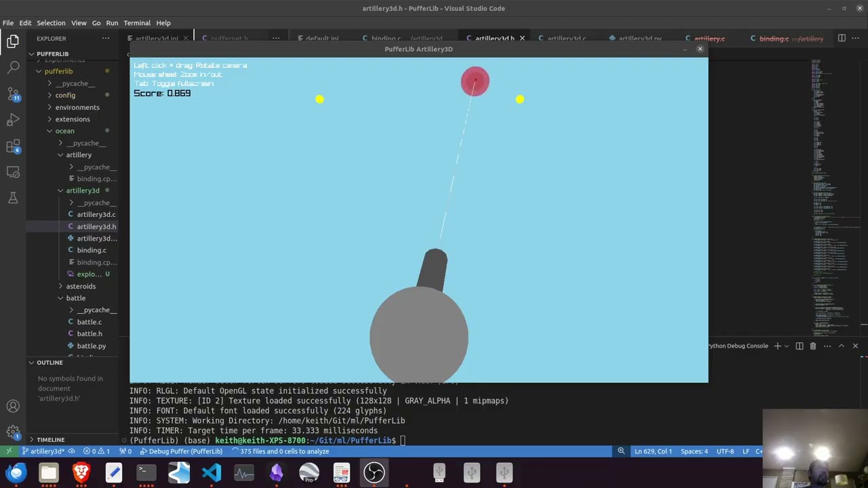Click Debug Puffer (PufferLib) in status bar
Image resolution: width=868 pixels, height=488 pixels.
coord(181,451)
